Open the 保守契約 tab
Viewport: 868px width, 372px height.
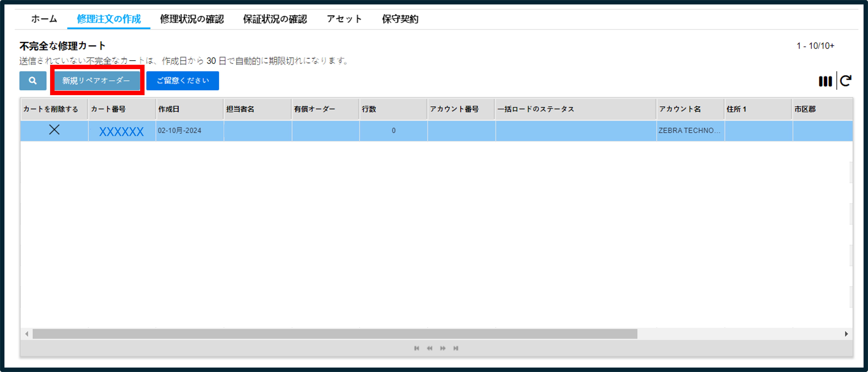(400, 19)
